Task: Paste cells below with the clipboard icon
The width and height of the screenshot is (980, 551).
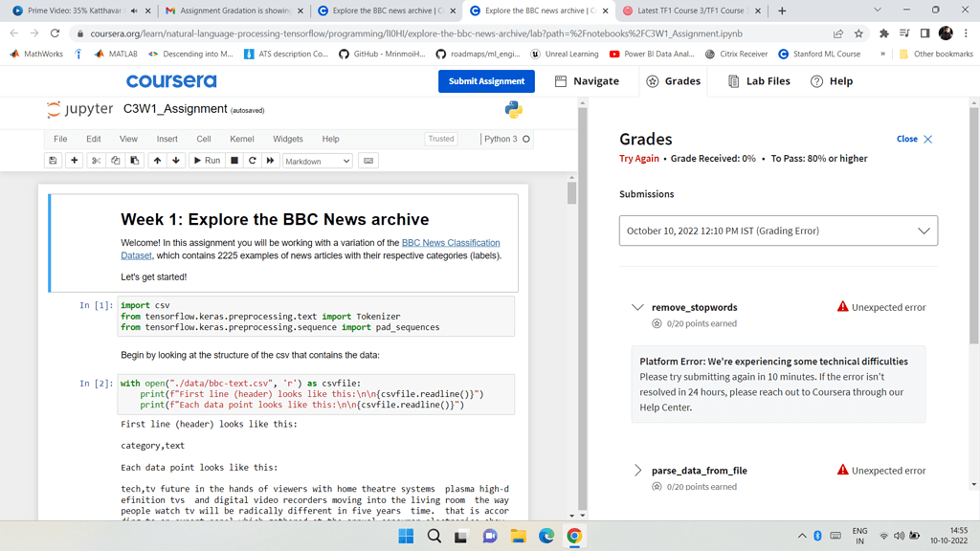Action: pyautogui.click(x=135, y=161)
